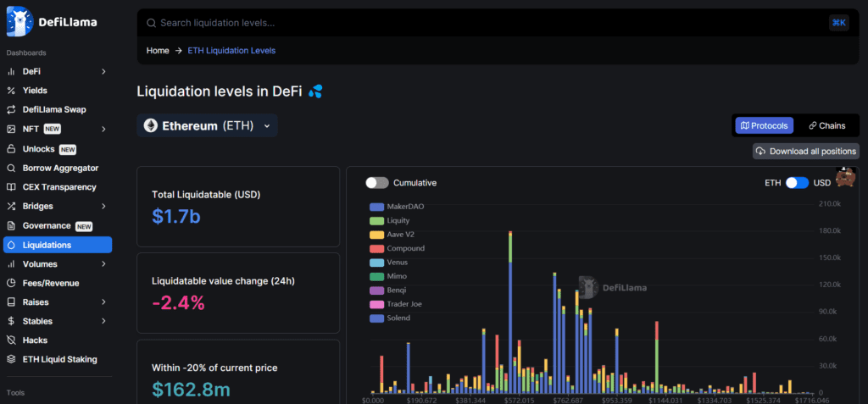868x404 pixels.
Task: Open Yields dashboard in sidebar
Action: 58,91
